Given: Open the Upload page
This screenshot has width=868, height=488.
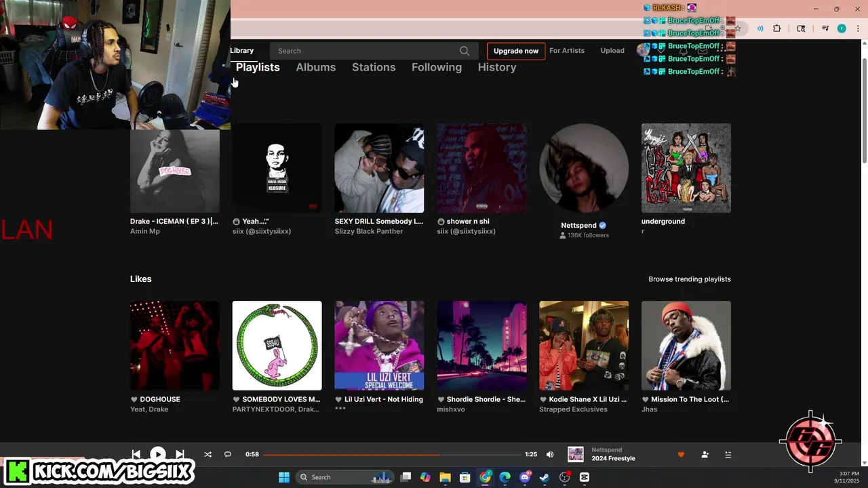Looking at the screenshot, I should point(612,51).
